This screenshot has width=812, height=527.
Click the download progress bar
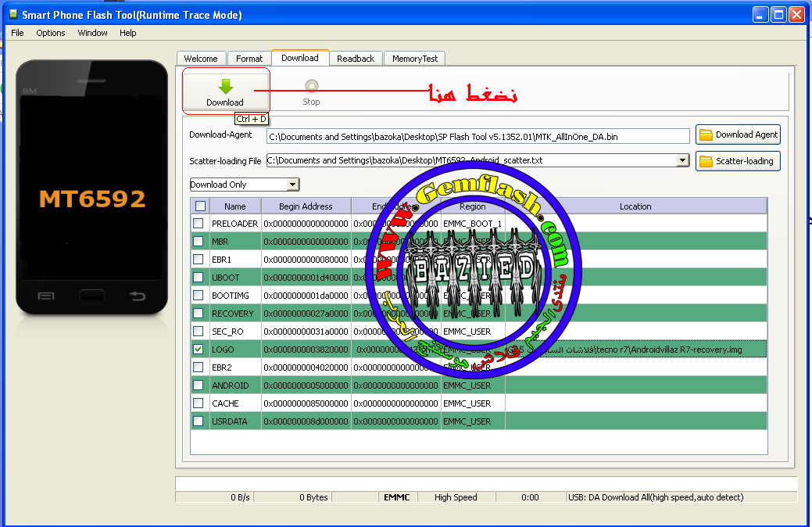click(486, 483)
